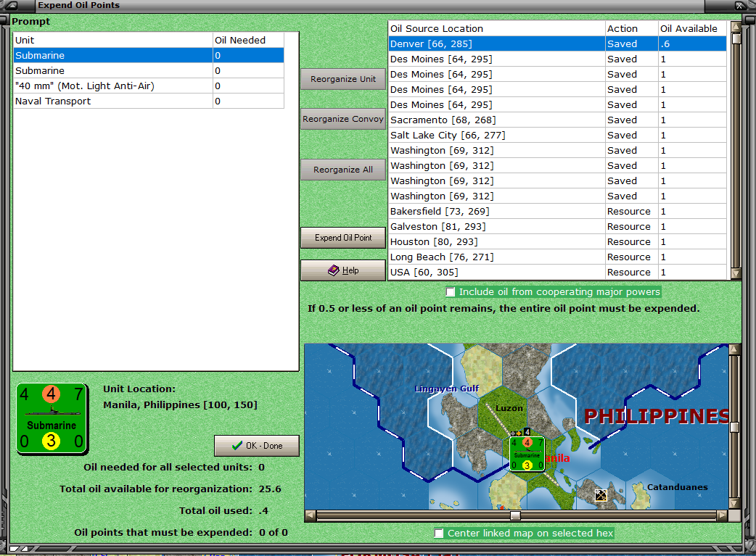Click the book icon on the Help button
756x556 pixels.
pyautogui.click(x=333, y=270)
